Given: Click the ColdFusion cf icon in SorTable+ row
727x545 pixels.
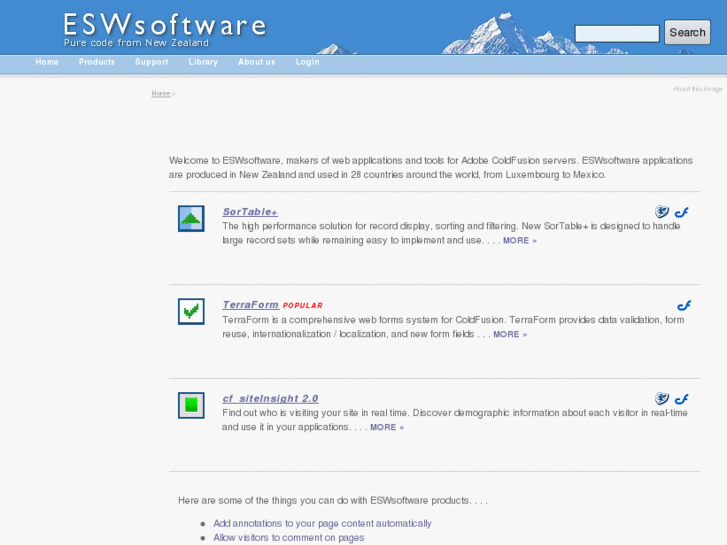Looking at the screenshot, I should pyautogui.click(x=682, y=212).
